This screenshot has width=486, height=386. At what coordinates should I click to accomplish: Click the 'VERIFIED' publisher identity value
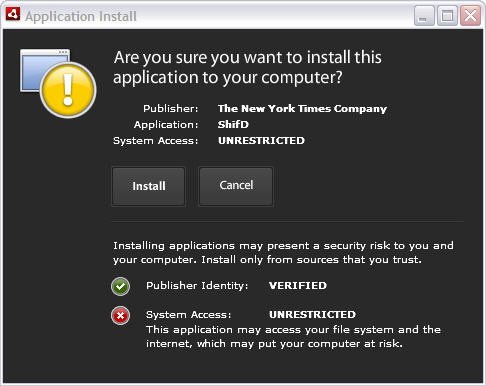298,286
